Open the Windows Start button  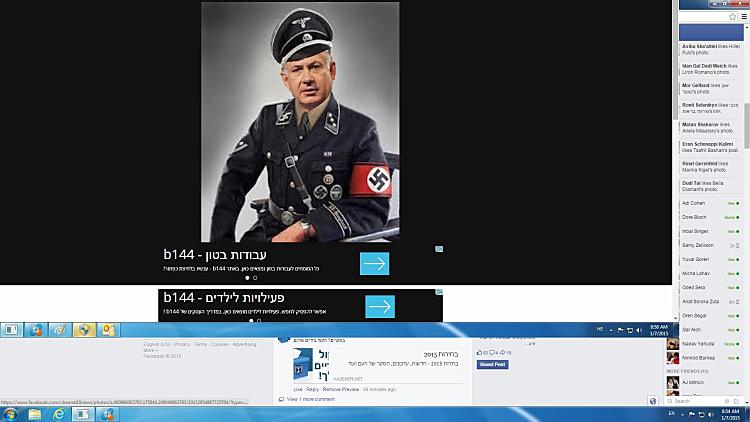click(10, 413)
